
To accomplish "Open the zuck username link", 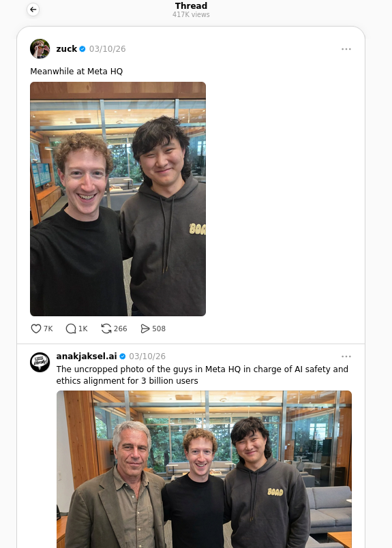I will (x=66, y=49).
